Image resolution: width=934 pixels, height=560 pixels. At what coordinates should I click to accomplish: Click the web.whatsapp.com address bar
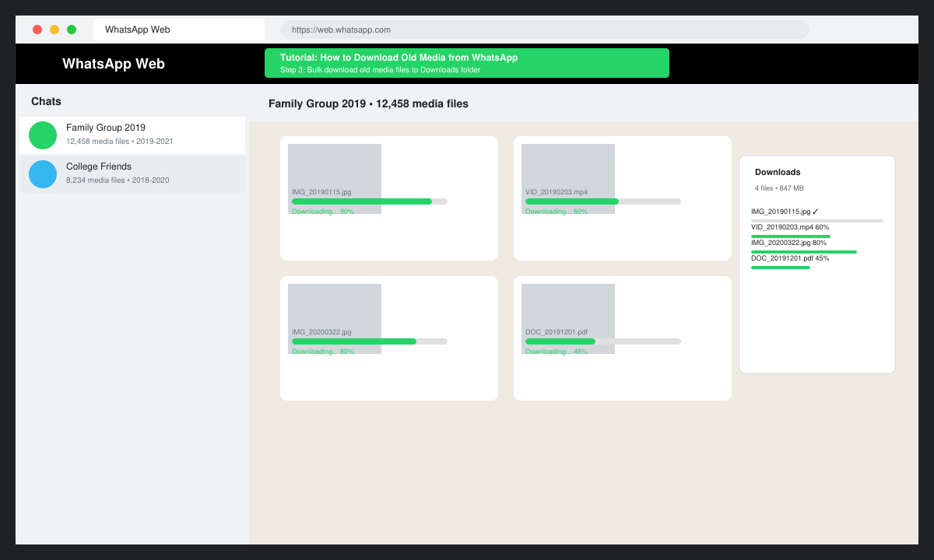click(545, 30)
